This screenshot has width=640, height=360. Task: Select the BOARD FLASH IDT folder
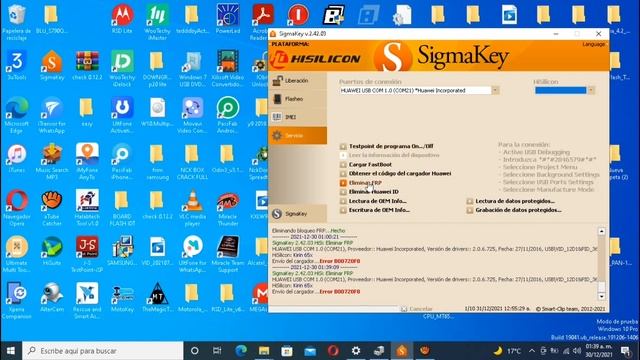click(122, 208)
